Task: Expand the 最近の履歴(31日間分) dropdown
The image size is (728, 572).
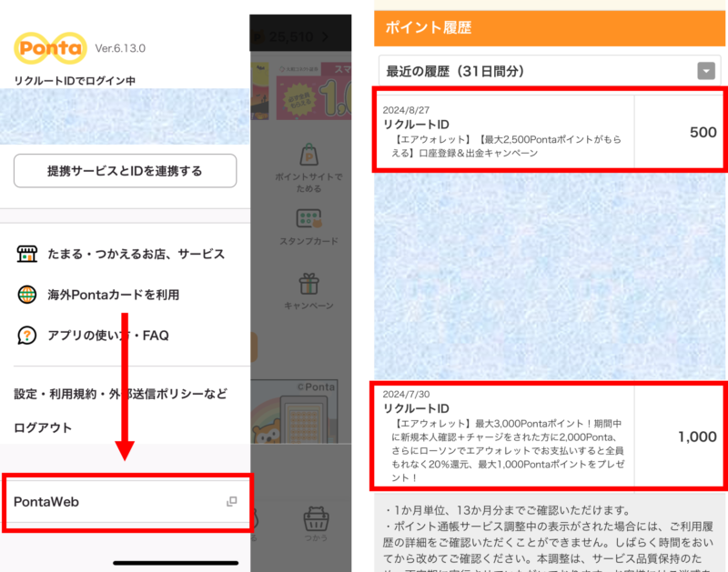Action: [x=550, y=71]
